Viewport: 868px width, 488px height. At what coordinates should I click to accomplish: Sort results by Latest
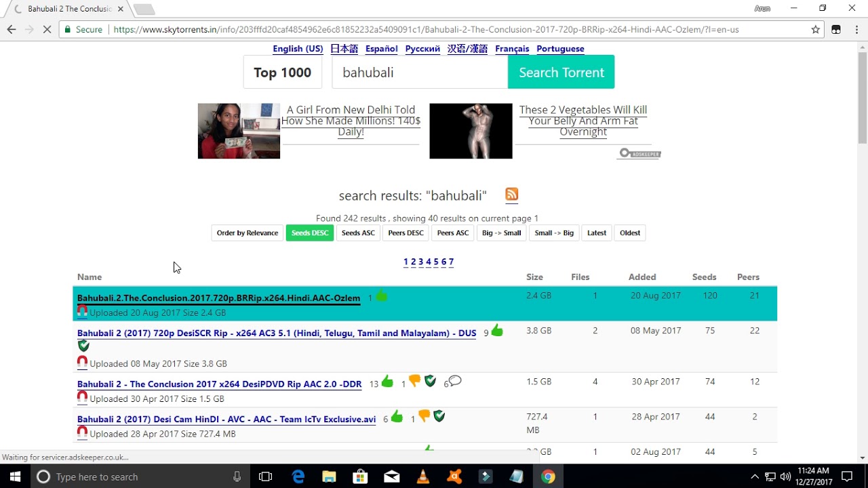pyautogui.click(x=597, y=233)
